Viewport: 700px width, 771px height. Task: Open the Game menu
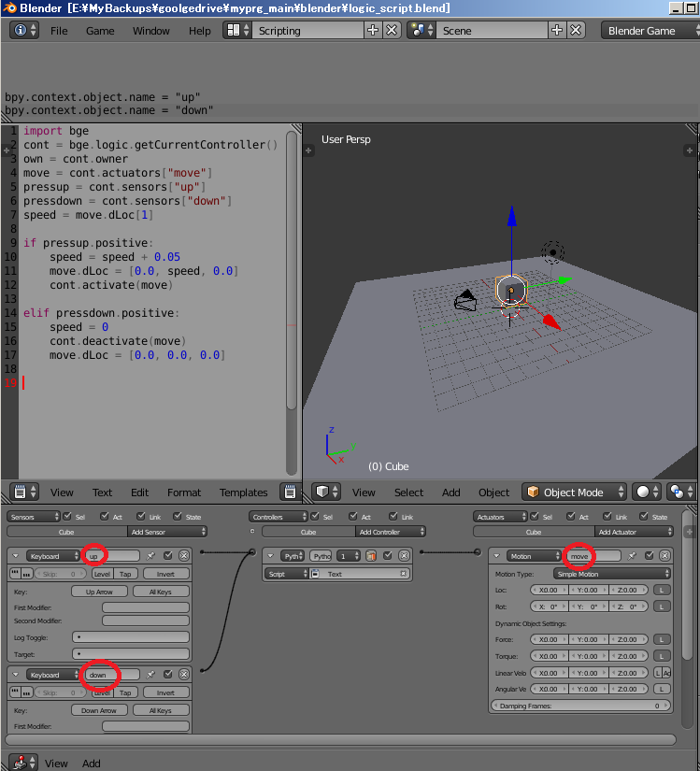pos(100,31)
